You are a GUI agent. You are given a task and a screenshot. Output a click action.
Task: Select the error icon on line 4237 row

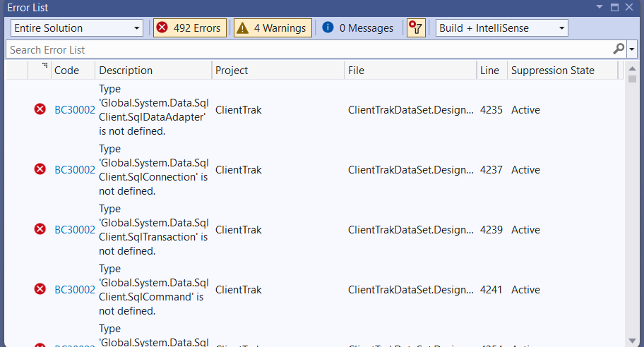click(x=40, y=169)
